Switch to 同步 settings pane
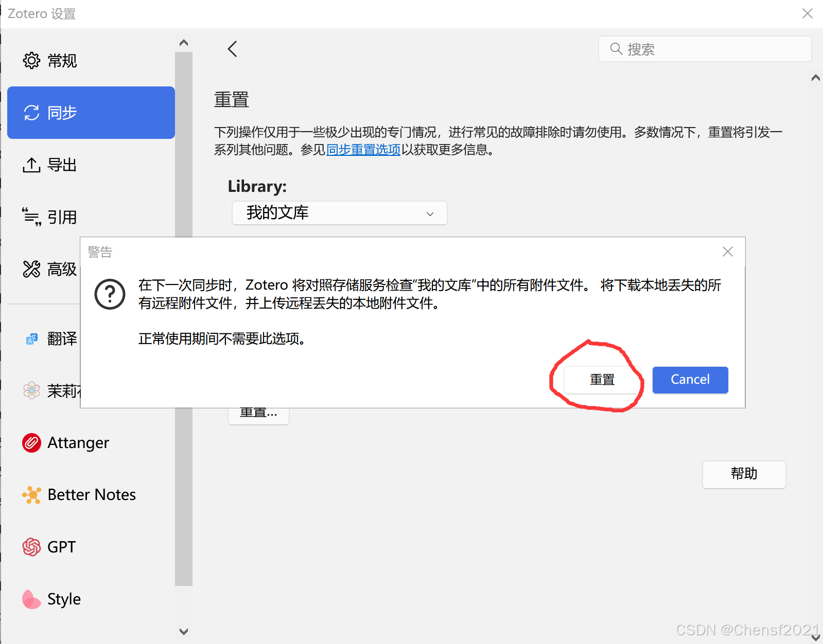Screen dimensions: 823x644 (91, 113)
